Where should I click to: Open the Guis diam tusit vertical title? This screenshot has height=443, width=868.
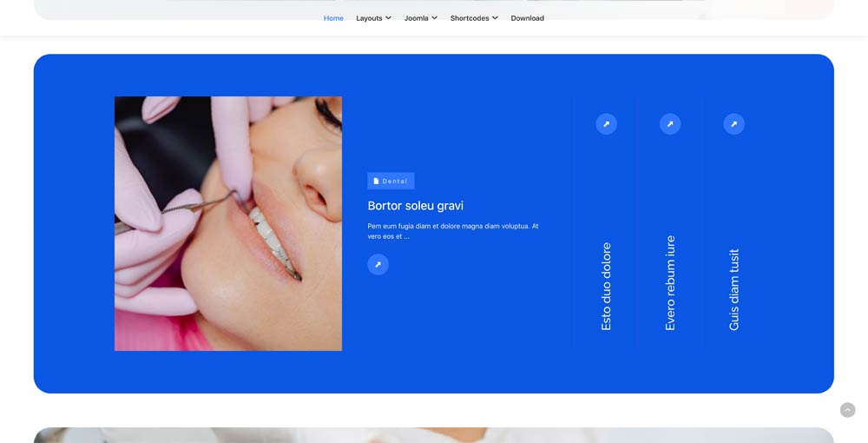click(x=733, y=289)
